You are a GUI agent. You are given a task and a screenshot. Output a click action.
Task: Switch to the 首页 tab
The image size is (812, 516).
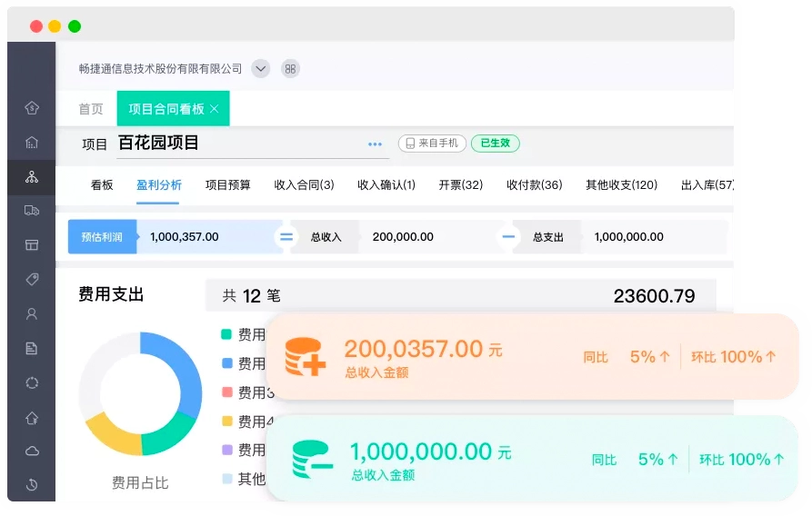coord(91,109)
